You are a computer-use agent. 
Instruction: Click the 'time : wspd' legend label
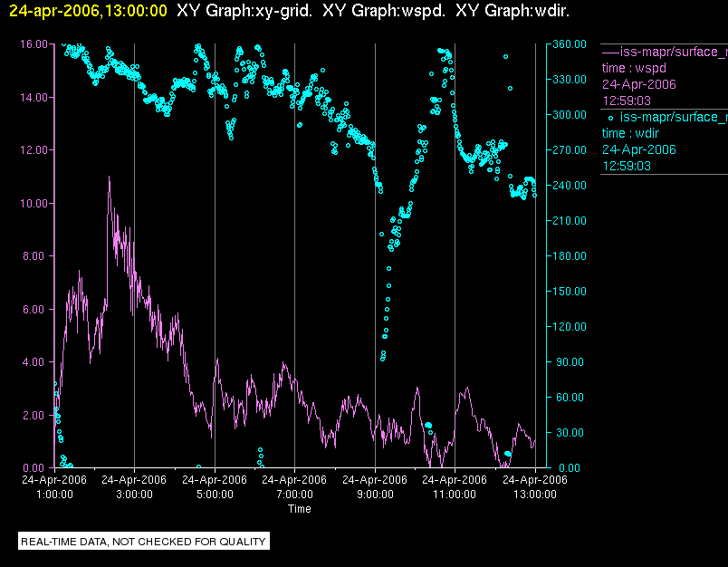click(x=634, y=68)
